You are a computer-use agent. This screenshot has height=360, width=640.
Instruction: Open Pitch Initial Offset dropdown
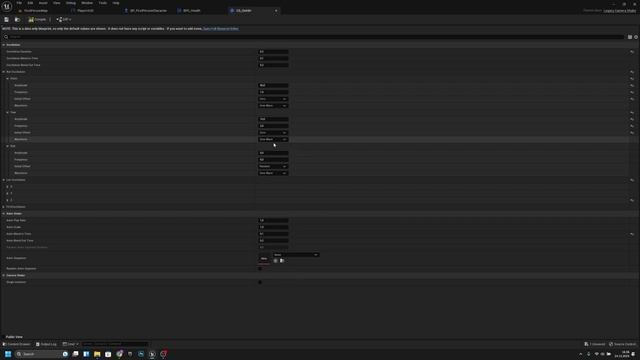(x=273, y=99)
